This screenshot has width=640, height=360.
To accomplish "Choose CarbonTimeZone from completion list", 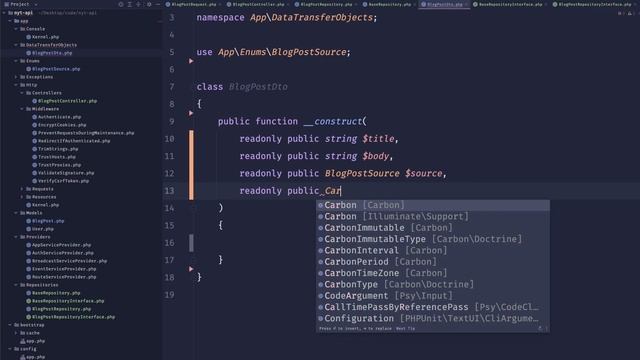I will 433,273.
